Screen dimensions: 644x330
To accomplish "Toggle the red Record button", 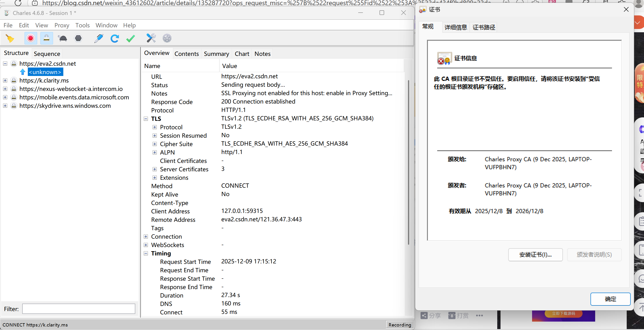I will (x=31, y=38).
